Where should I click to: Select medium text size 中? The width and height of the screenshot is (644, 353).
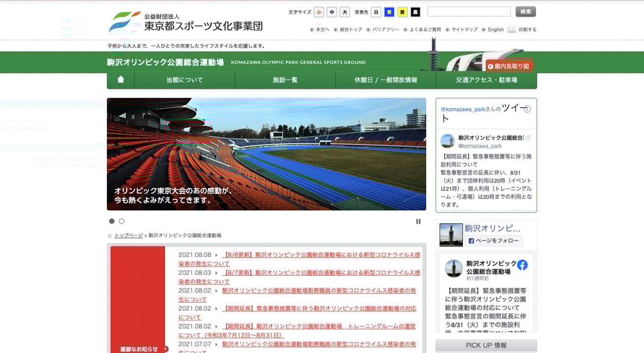332,12
